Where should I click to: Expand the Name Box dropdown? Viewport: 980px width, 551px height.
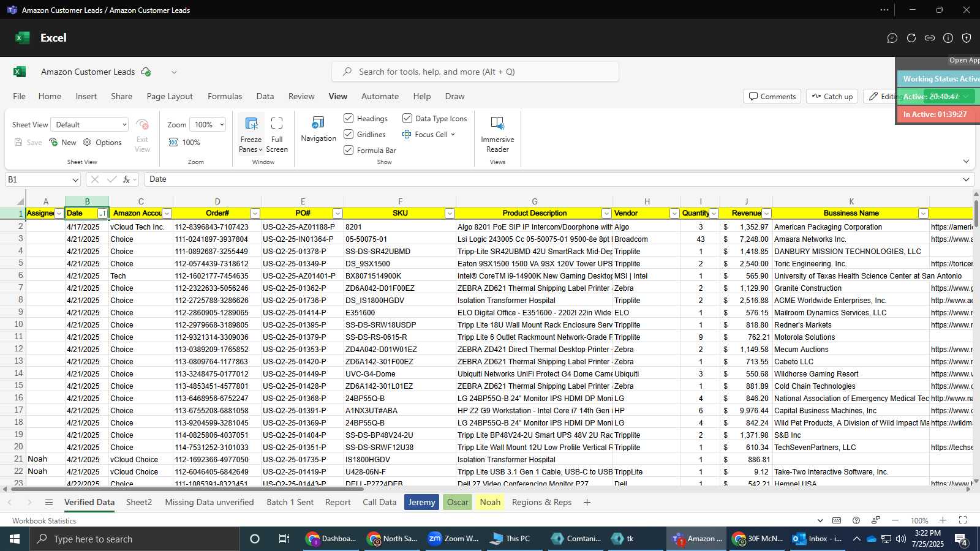click(x=75, y=180)
